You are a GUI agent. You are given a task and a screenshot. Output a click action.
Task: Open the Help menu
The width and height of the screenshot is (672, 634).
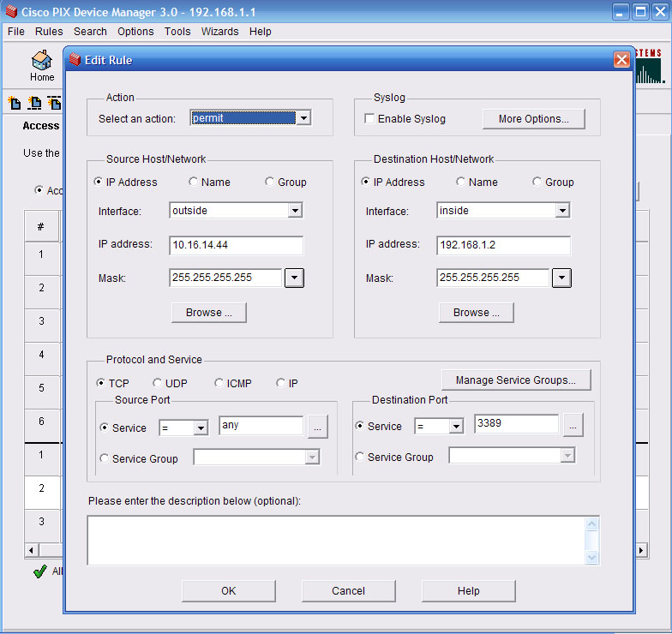tap(261, 32)
